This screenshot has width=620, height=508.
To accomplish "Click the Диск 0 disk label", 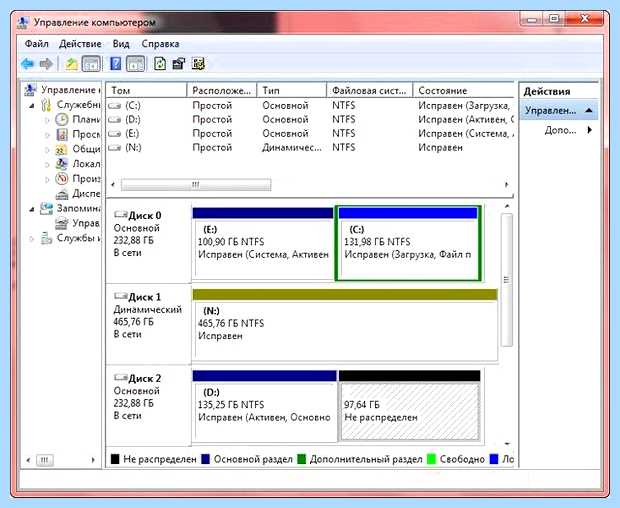I will tap(145, 215).
